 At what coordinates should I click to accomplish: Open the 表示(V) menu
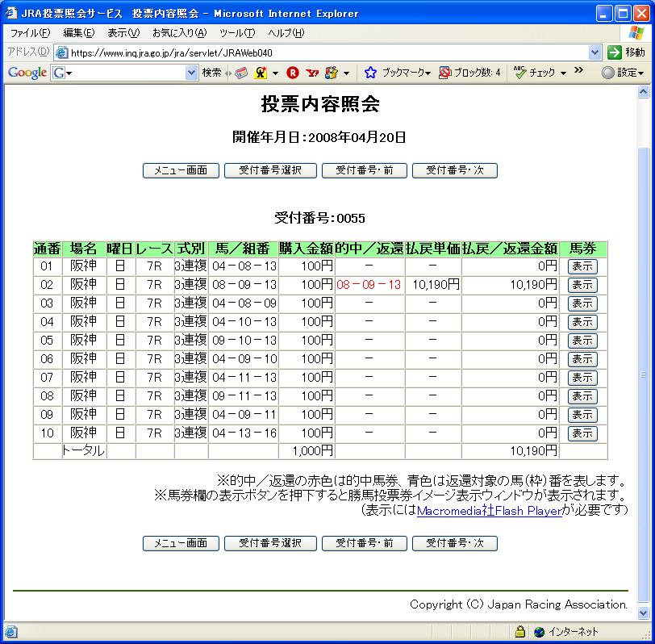coord(123,33)
